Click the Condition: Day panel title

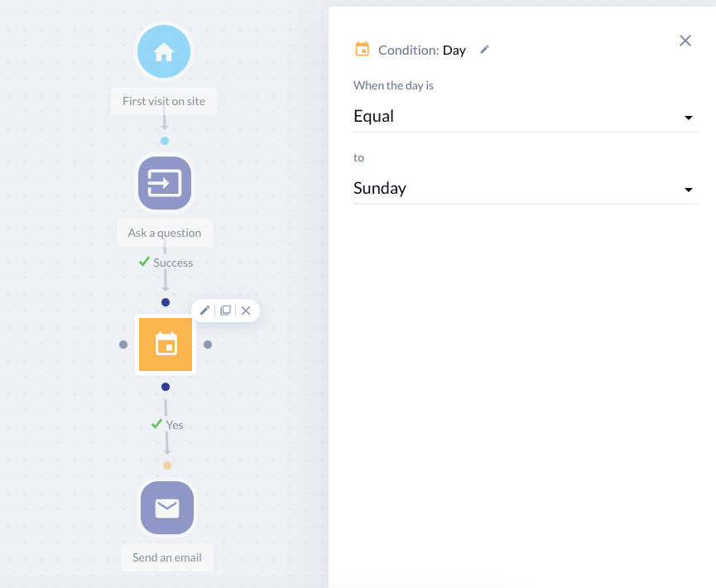pos(422,50)
